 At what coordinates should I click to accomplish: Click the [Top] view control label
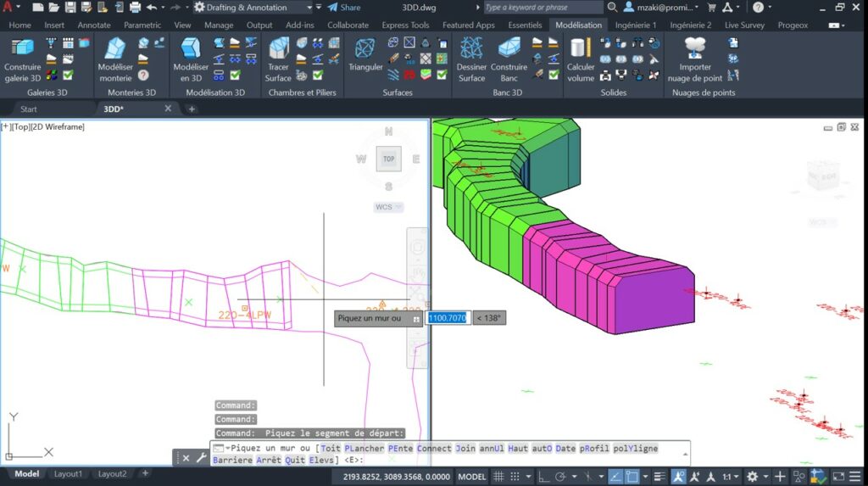point(20,127)
